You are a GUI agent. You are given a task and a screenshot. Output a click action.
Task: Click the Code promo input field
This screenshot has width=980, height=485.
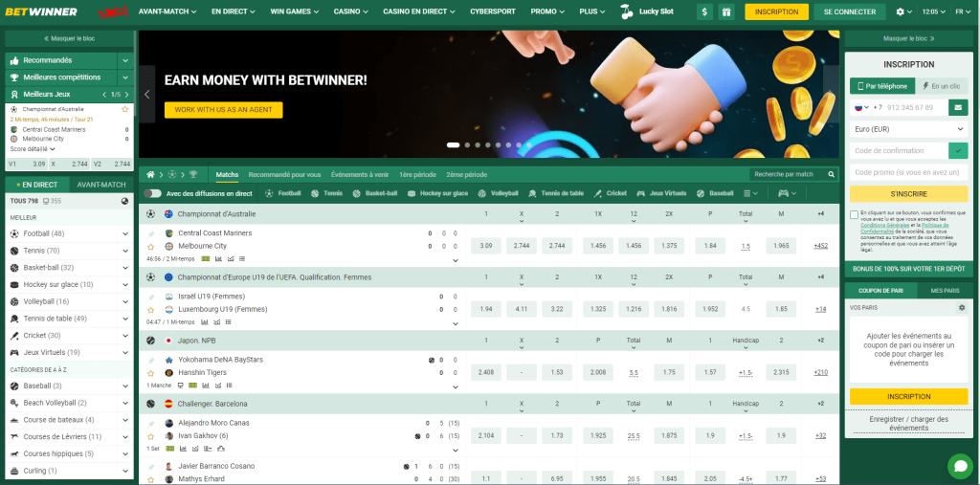click(909, 172)
